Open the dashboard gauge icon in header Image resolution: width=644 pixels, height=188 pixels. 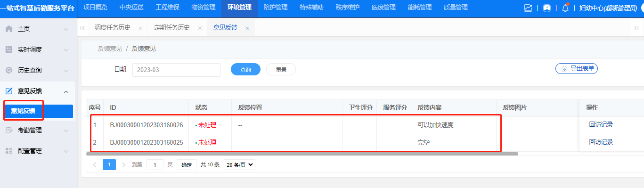pyautogui.click(x=547, y=8)
